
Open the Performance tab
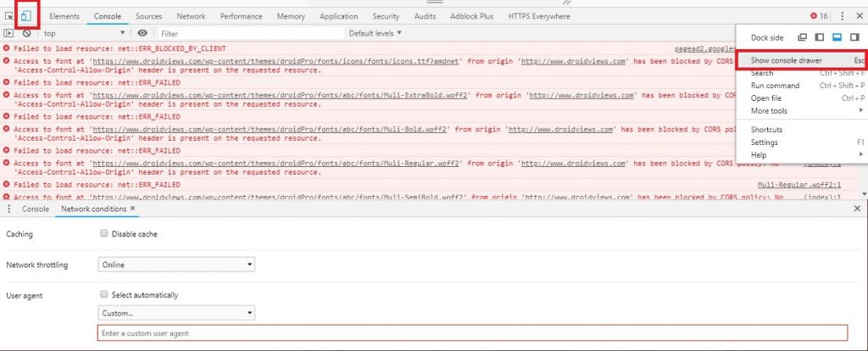(x=242, y=16)
